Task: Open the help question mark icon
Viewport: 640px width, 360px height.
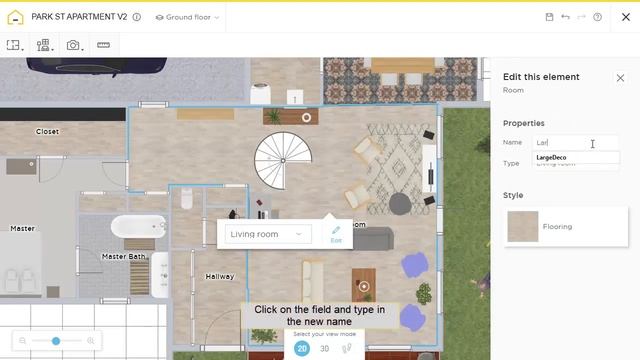Action: click(x=598, y=17)
